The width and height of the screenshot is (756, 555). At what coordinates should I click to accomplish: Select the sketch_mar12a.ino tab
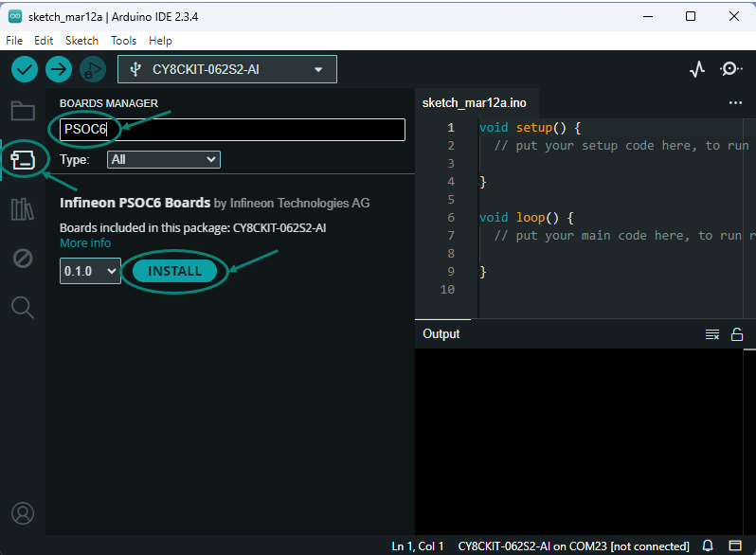click(x=475, y=102)
